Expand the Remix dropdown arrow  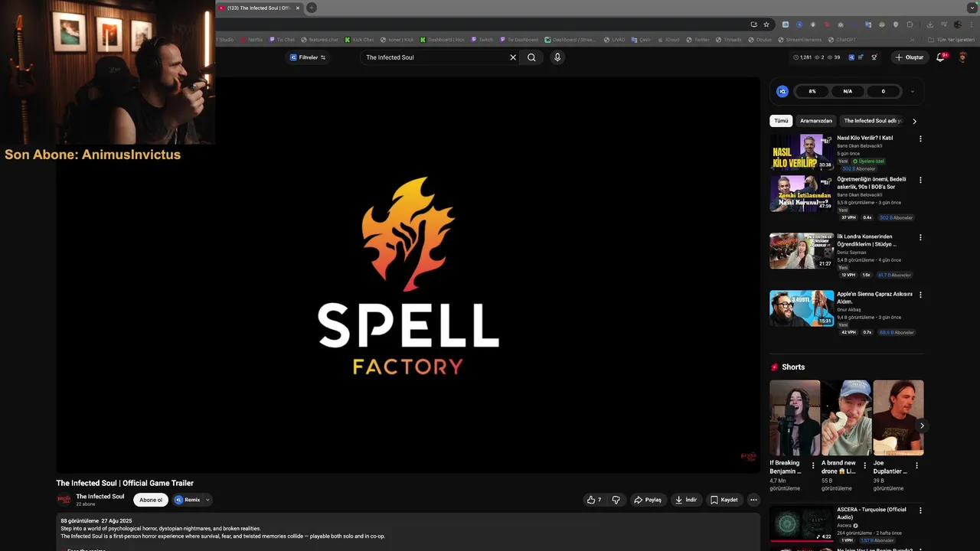(207, 500)
